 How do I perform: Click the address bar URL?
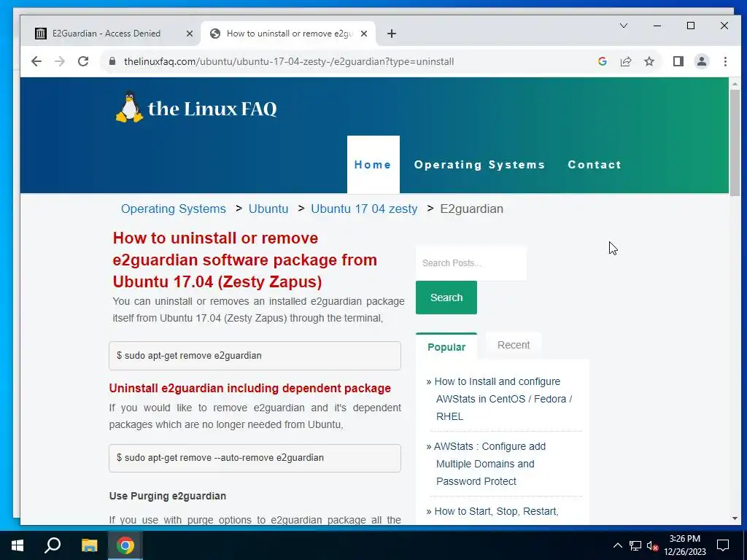pos(289,61)
